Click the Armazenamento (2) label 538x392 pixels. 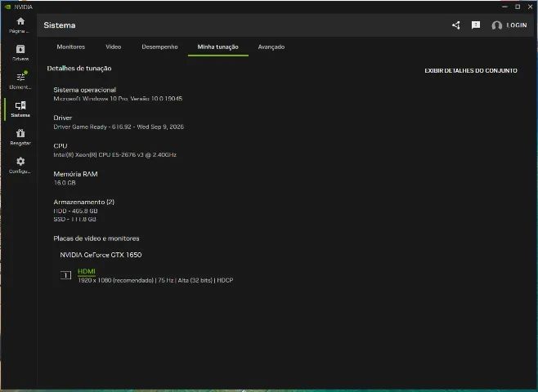click(x=83, y=203)
